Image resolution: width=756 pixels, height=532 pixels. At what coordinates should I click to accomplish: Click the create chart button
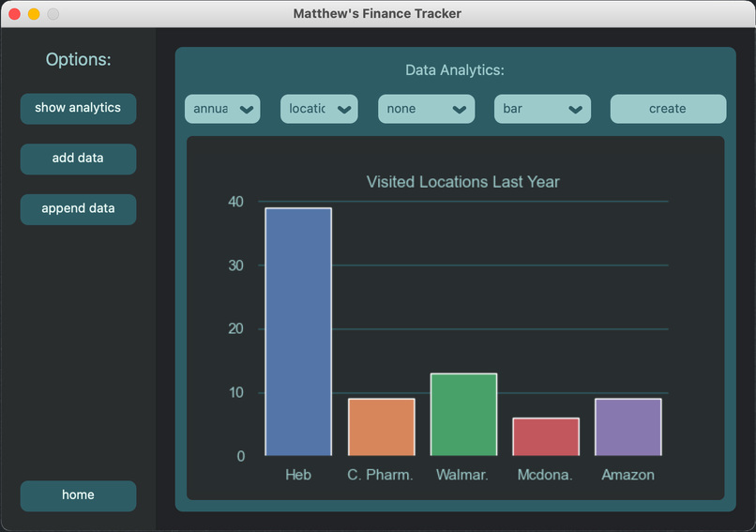(668, 109)
